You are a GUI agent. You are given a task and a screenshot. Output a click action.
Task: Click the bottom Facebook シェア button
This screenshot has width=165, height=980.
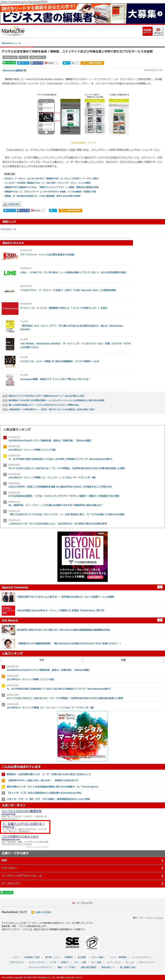tap(23, 210)
